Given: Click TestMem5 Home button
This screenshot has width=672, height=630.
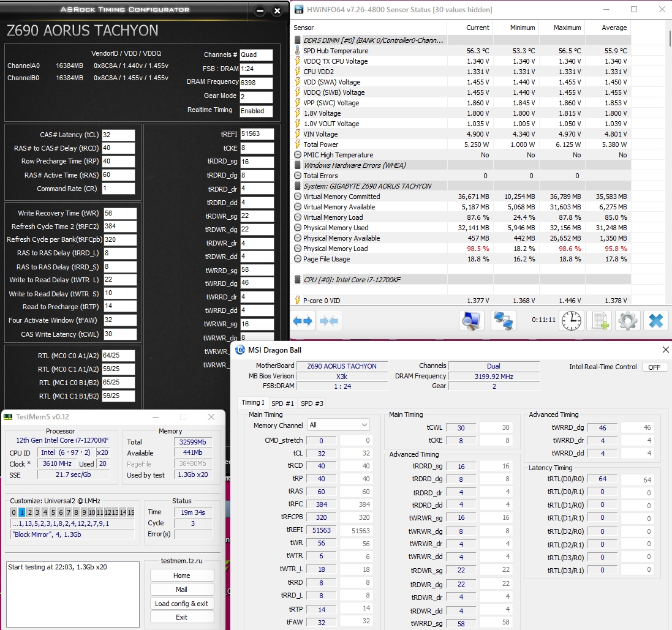Looking at the screenshot, I should point(182,576).
